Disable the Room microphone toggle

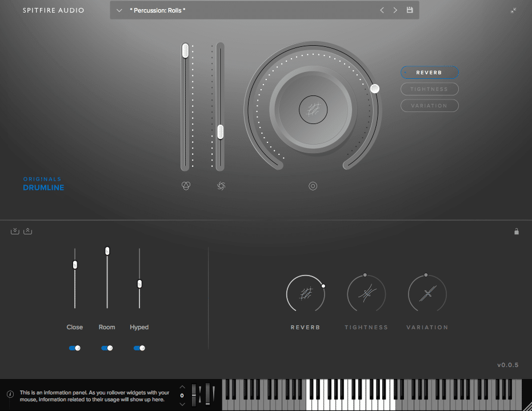point(107,348)
